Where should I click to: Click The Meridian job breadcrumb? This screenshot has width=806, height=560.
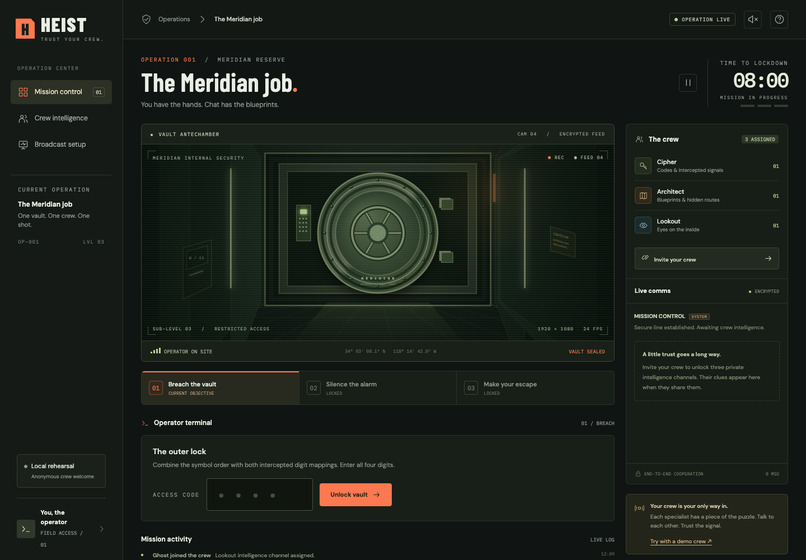coord(238,19)
